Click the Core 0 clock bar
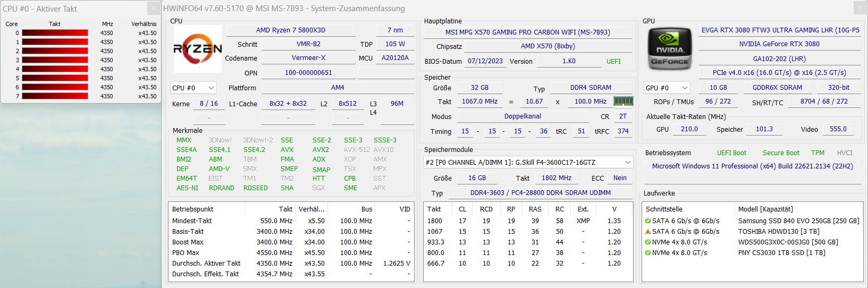The height and width of the screenshot is (288, 868). pyautogui.click(x=55, y=33)
